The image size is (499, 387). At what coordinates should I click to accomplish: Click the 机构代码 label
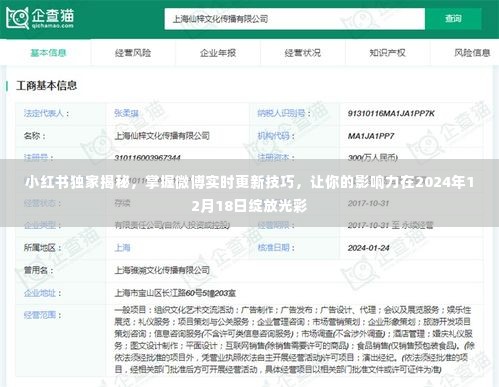point(276,136)
